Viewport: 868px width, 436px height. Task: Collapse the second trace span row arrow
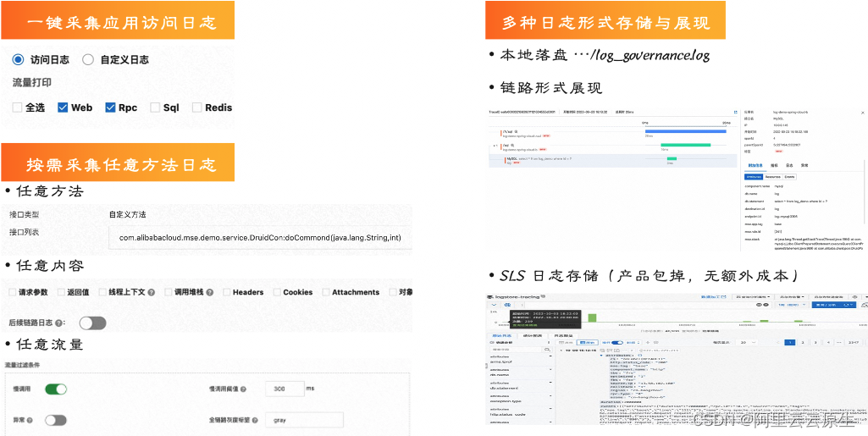click(x=494, y=146)
